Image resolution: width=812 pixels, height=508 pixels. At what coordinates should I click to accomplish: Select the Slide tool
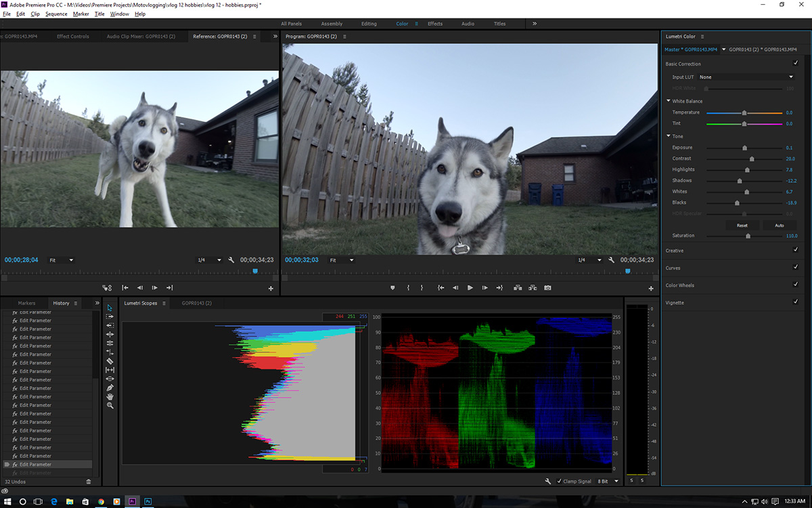pos(110,379)
